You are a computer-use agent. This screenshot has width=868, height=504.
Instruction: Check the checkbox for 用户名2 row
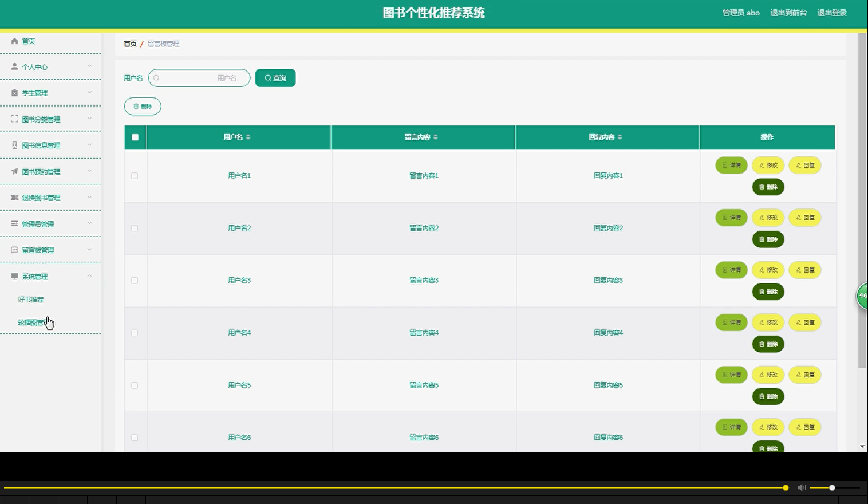pos(135,228)
